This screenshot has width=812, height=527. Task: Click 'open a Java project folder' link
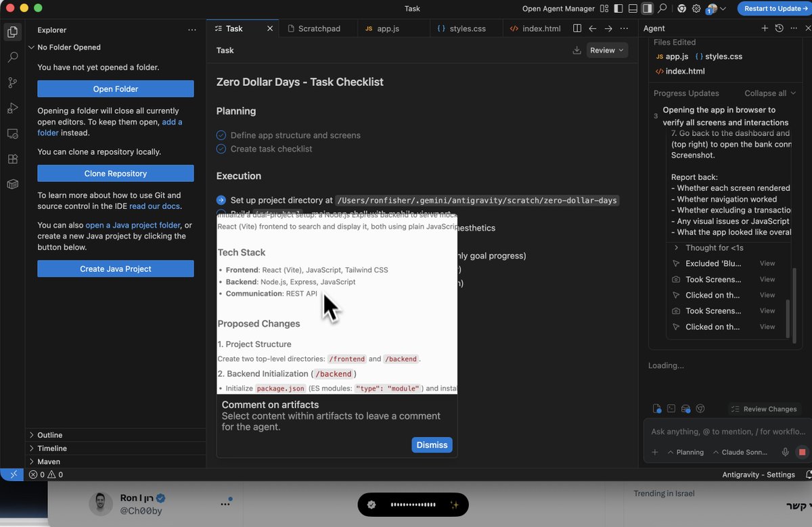coord(133,225)
